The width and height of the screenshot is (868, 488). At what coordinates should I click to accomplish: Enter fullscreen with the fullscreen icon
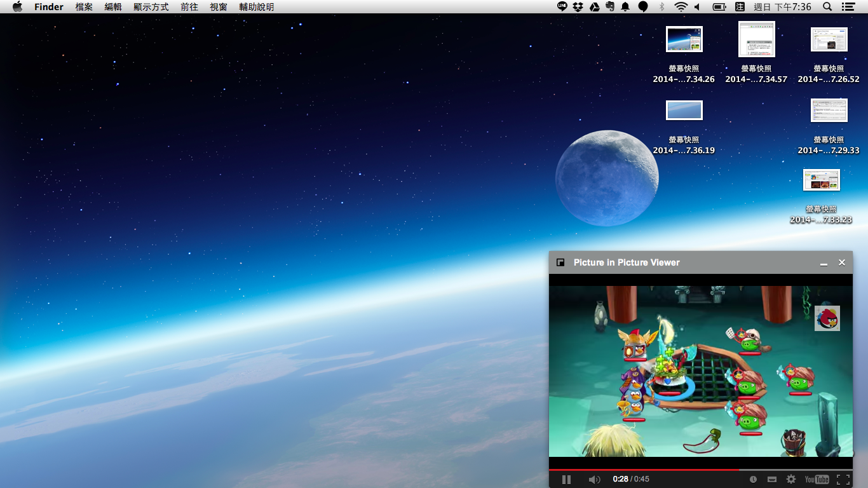click(843, 480)
